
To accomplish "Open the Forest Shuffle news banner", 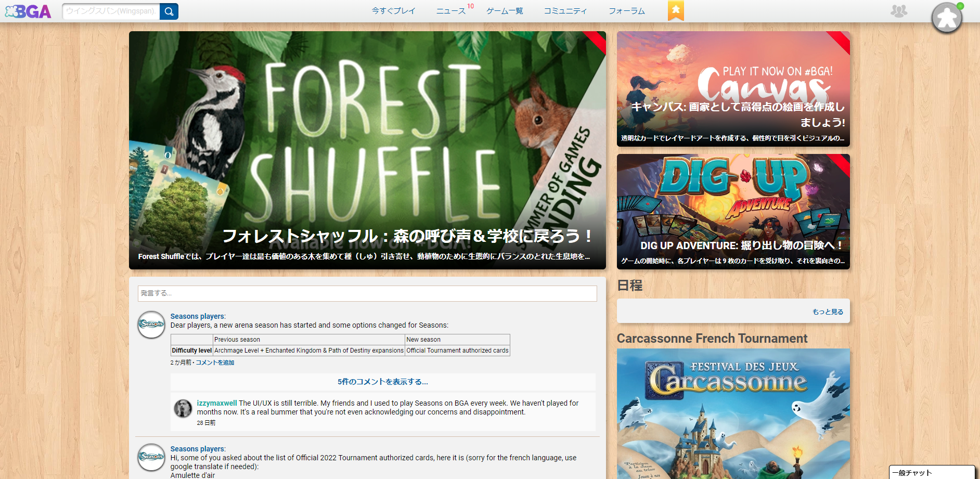I will pyautogui.click(x=367, y=150).
